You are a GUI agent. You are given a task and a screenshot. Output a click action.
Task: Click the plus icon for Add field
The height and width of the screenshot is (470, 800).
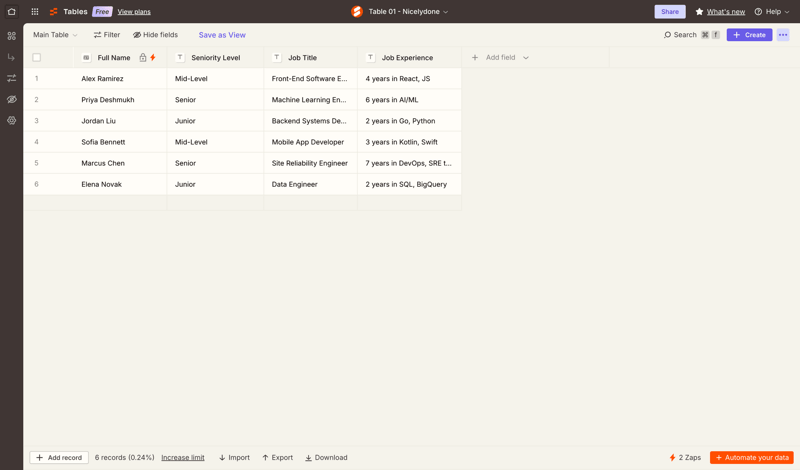(475, 57)
